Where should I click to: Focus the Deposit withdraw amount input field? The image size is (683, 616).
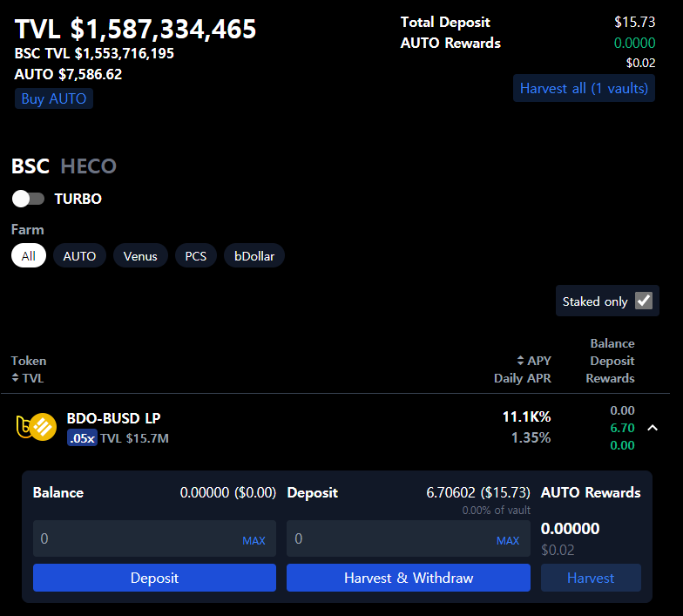point(408,538)
